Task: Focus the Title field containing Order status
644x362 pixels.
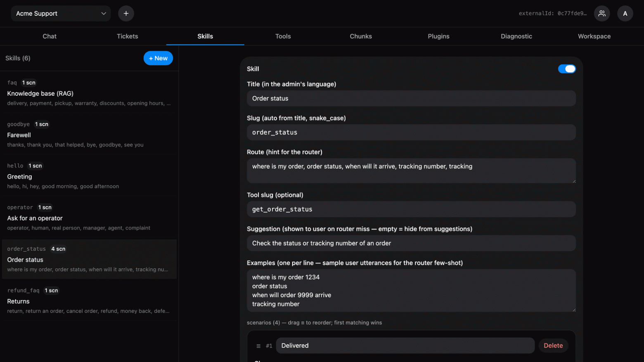Action: [x=411, y=98]
